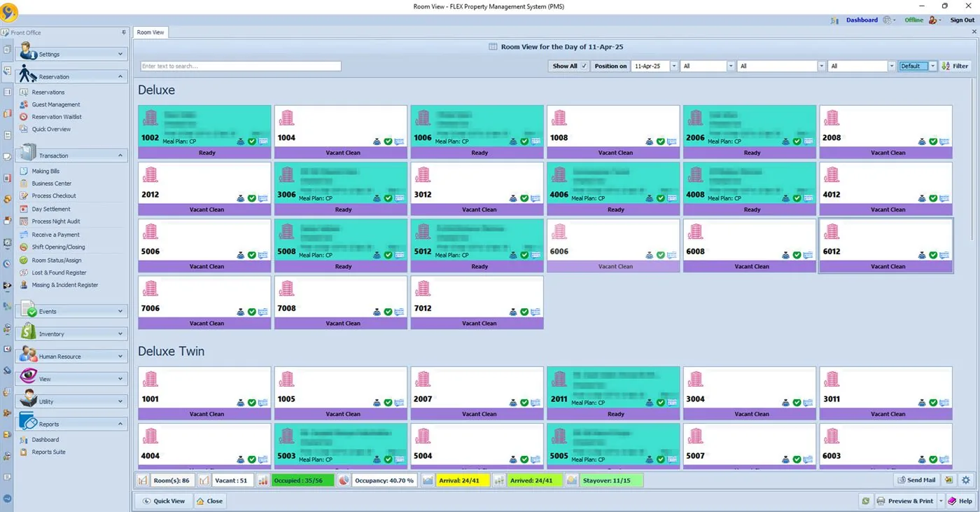Click the green check on room 6012

click(933, 255)
